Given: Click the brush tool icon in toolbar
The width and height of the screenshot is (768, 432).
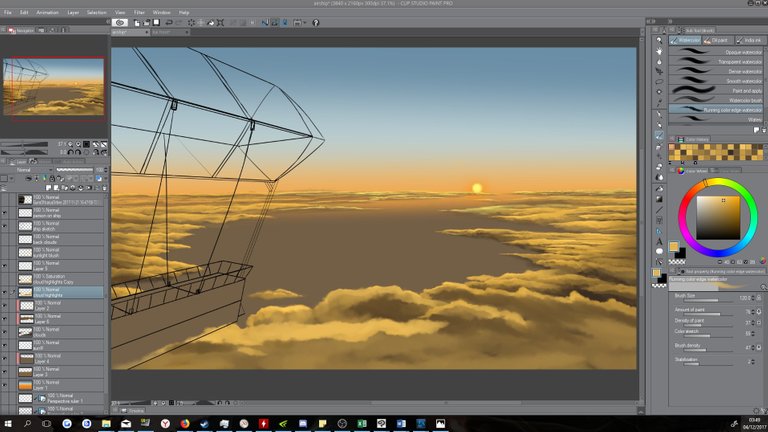Looking at the screenshot, I should 659,136.
